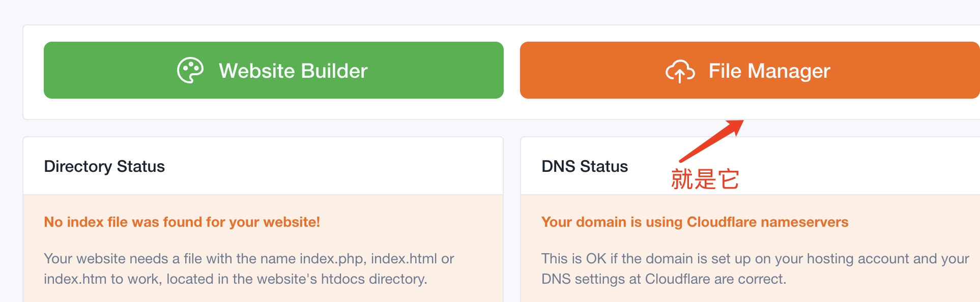This screenshot has height=302, width=980.
Task: Open the orange File Manager button
Action: tap(750, 70)
